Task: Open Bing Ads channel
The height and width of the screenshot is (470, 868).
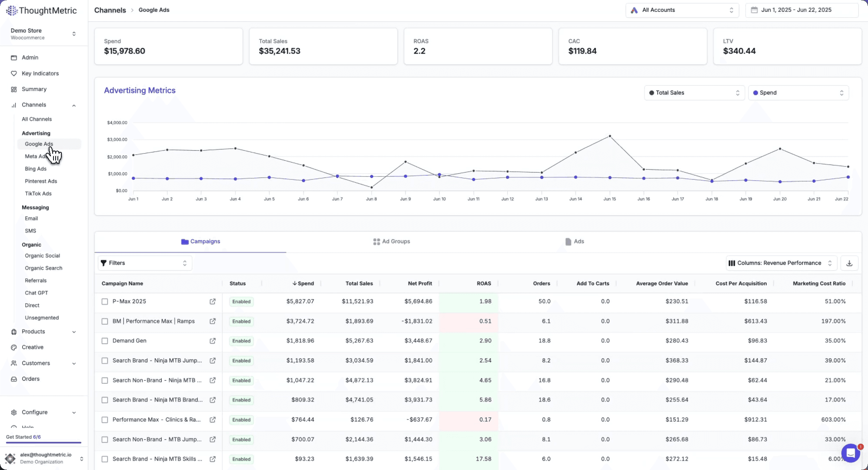Action: coord(36,169)
